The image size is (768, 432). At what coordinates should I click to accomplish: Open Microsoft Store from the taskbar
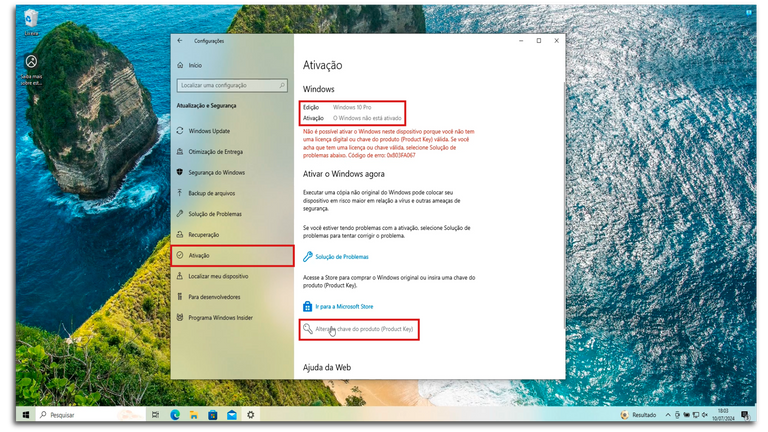coord(213,415)
